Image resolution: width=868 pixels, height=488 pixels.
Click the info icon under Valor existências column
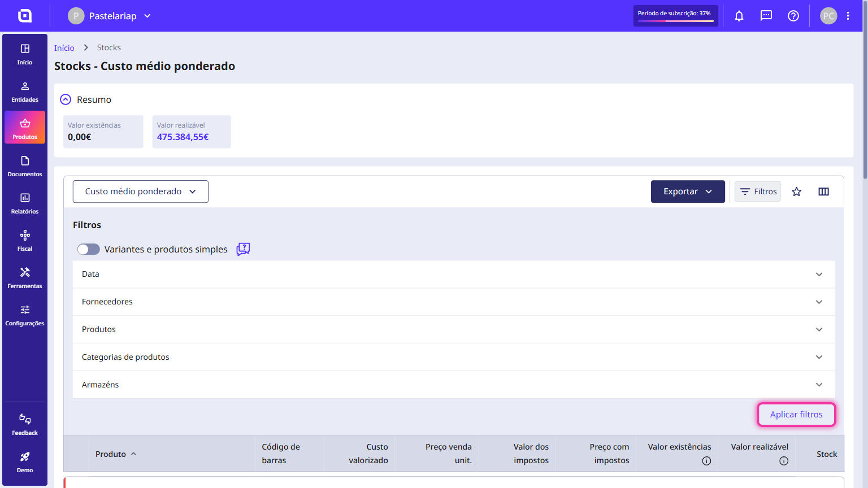(706, 461)
